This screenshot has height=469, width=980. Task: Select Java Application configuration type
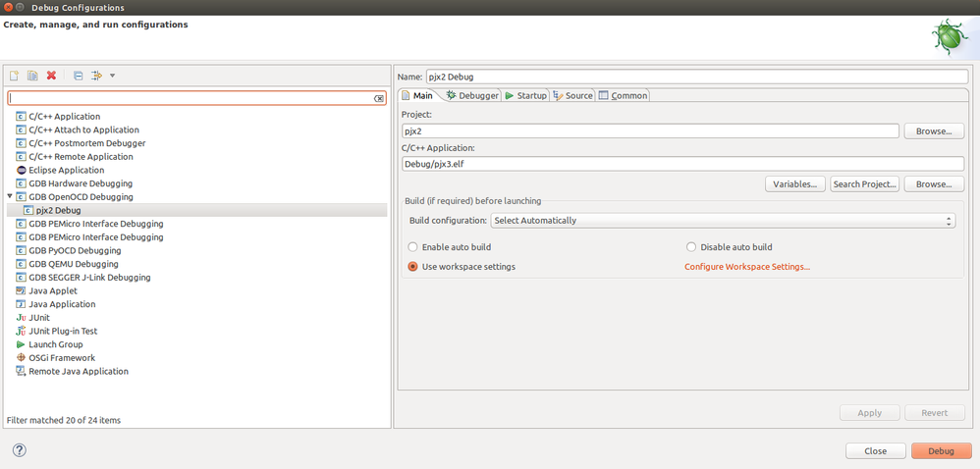pyautogui.click(x=62, y=304)
